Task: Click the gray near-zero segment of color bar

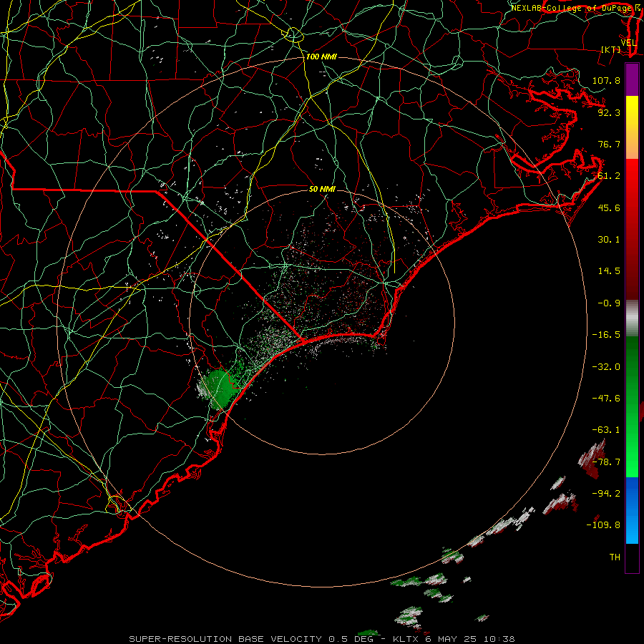Action: pos(632,318)
